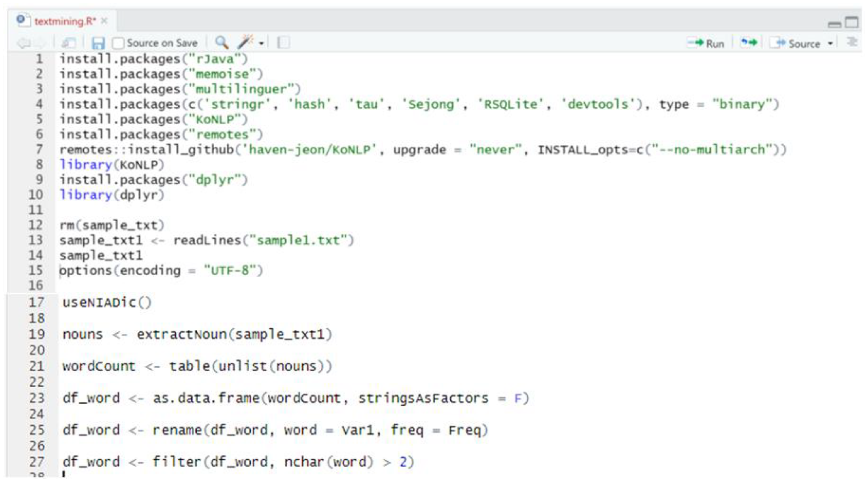This screenshot has width=868, height=487.
Task: Click the Run button
Action: click(706, 44)
